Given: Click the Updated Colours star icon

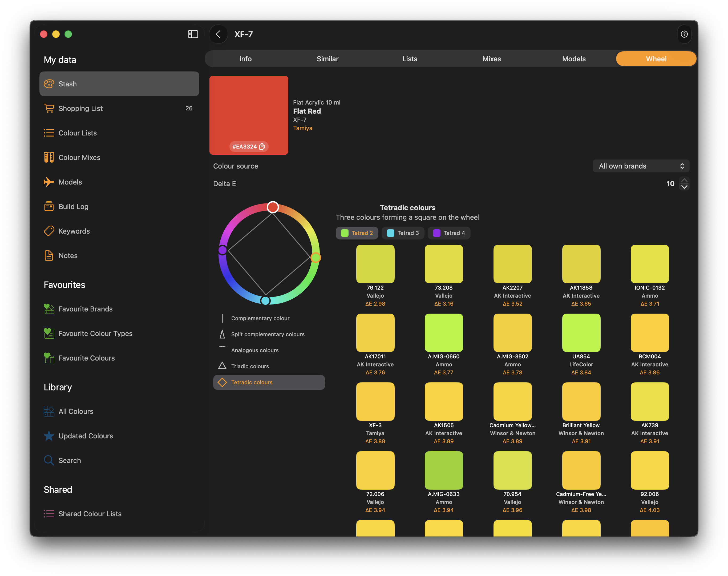Looking at the screenshot, I should click(49, 436).
